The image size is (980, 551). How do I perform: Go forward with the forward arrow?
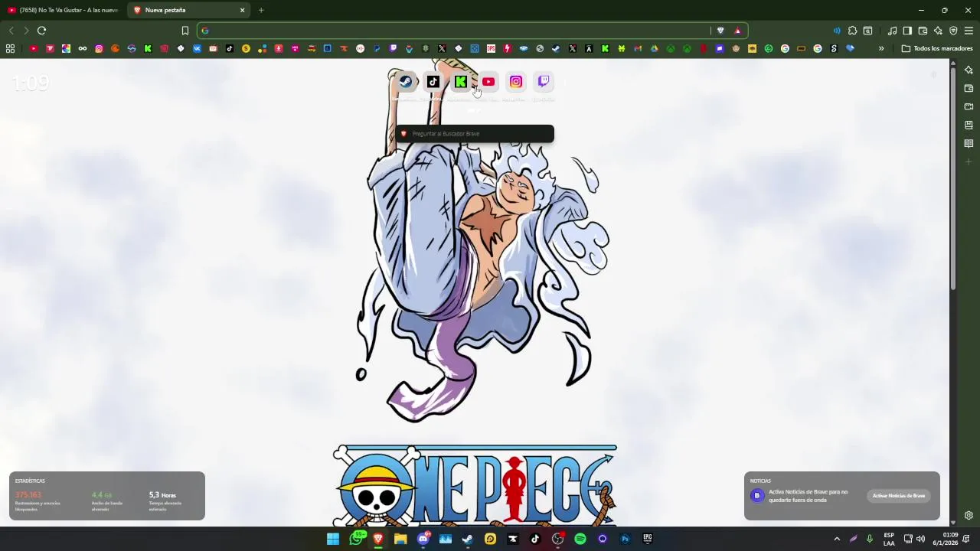26,31
